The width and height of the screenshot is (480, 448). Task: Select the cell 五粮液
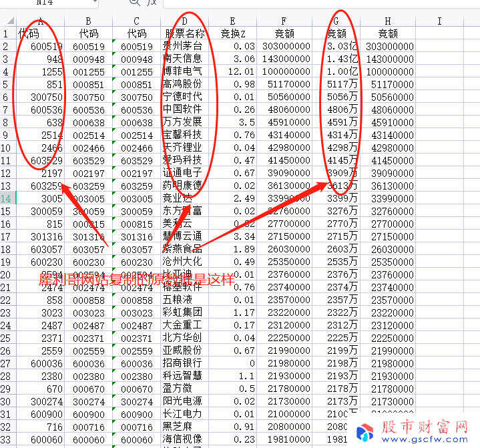(185, 300)
